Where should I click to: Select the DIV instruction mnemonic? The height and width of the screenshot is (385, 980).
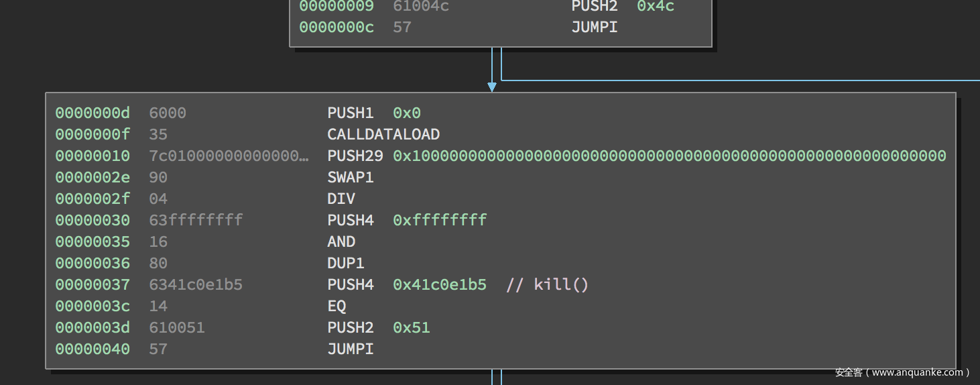coord(341,199)
